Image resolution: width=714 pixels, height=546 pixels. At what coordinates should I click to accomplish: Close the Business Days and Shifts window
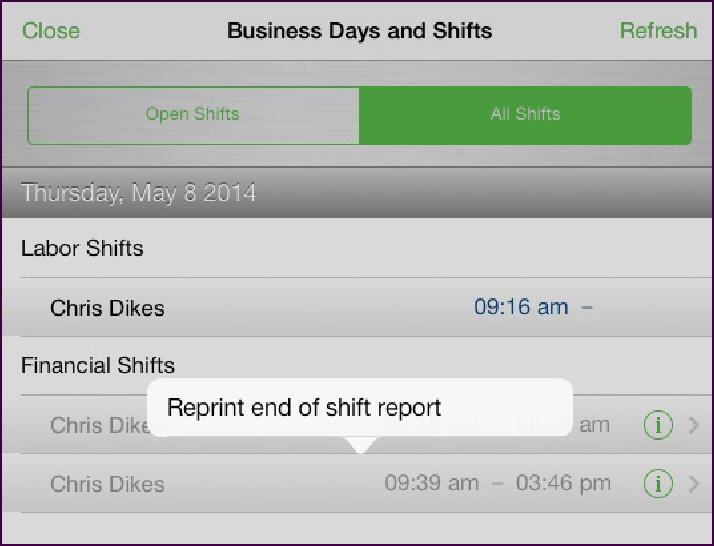coord(51,31)
